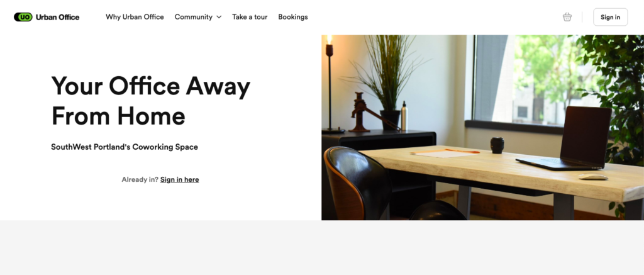Open the Bookings page
Screen dimensions: 644x275
click(293, 17)
